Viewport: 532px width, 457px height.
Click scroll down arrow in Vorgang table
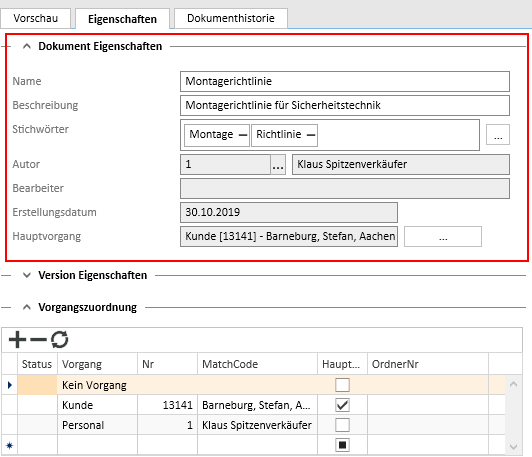513,447
